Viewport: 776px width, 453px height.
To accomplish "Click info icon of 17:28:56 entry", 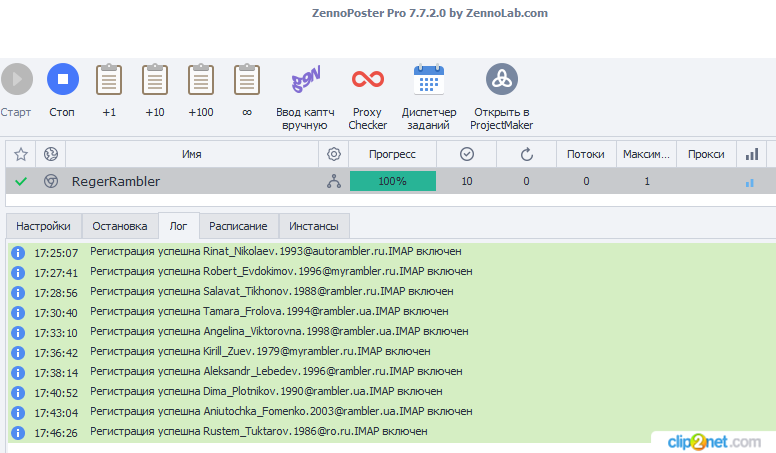I will click(x=18, y=293).
